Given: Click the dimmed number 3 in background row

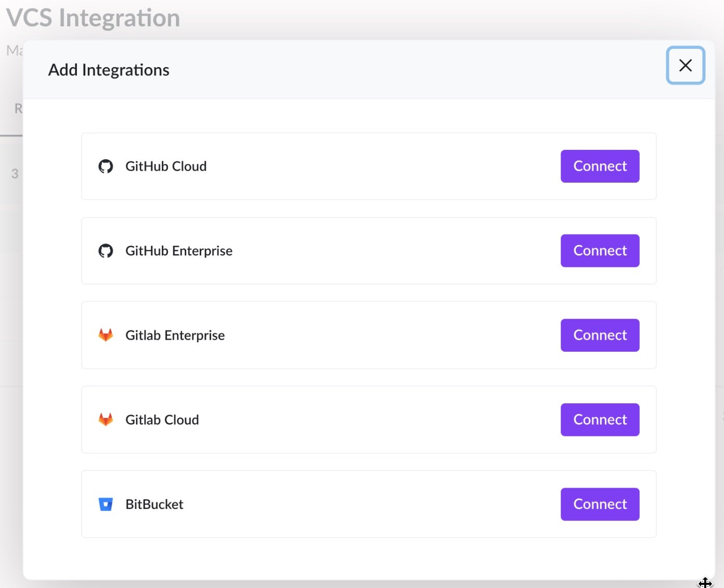Looking at the screenshot, I should (x=15, y=174).
